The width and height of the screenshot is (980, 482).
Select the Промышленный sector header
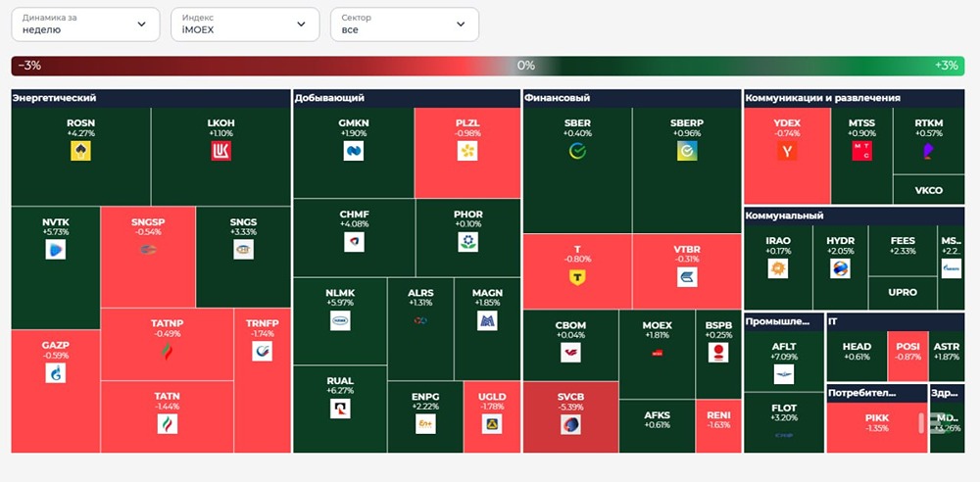[x=784, y=321]
